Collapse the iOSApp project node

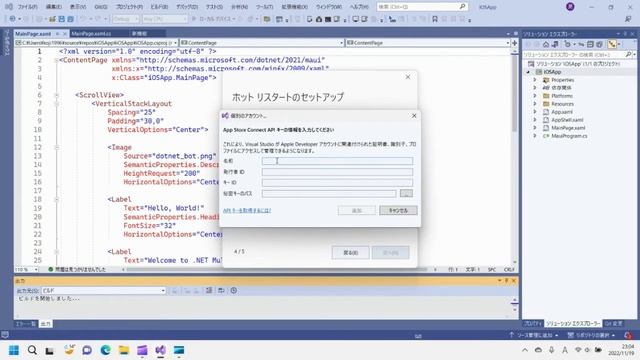click(x=528, y=72)
